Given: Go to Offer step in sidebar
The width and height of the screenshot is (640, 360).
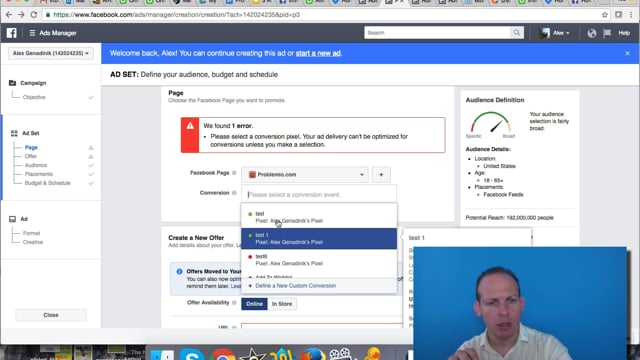Looking at the screenshot, I should click(x=31, y=156).
